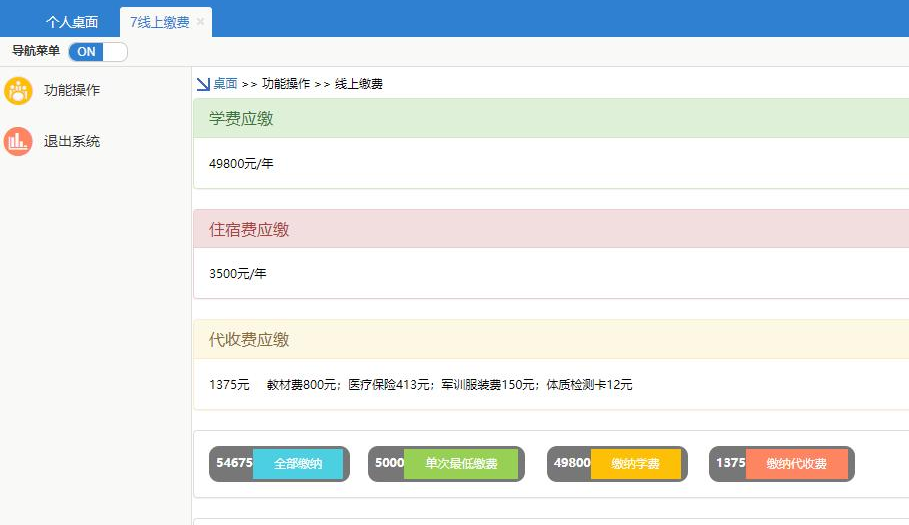909x525 pixels.
Task: Open the 桌面 breadcrumb link
Action: (x=225, y=84)
